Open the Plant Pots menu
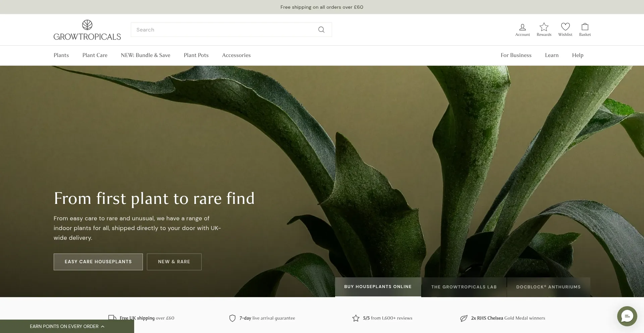This screenshot has height=333, width=644. 196,55
